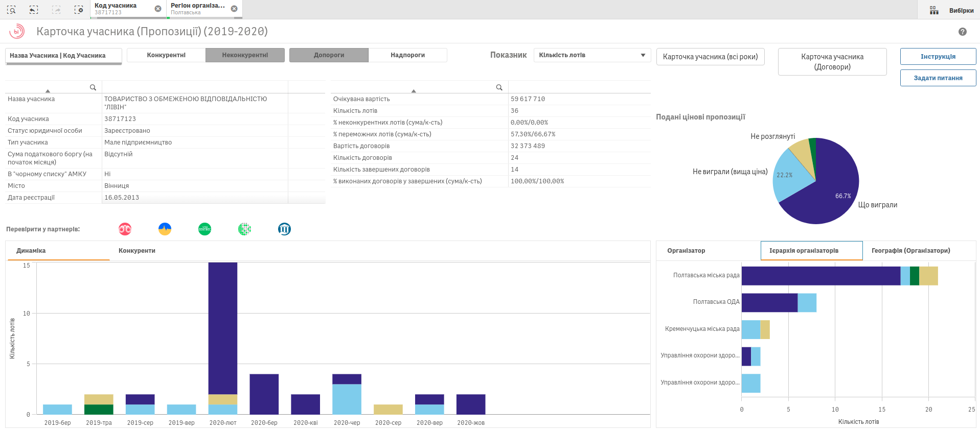Remove the Код учасника selection filter
The width and height of the screenshot is (980, 431).
pyautogui.click(x=158, y=9)
